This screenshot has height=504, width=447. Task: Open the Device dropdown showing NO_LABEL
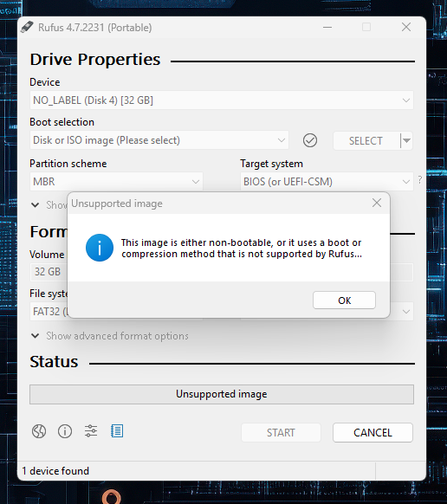click(x=221, y=100)
